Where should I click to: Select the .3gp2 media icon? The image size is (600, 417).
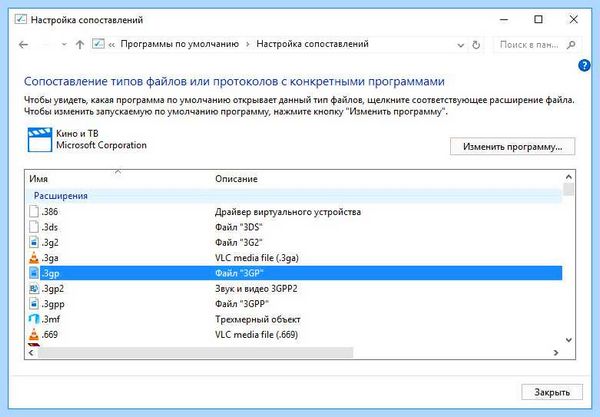point(34,288)
